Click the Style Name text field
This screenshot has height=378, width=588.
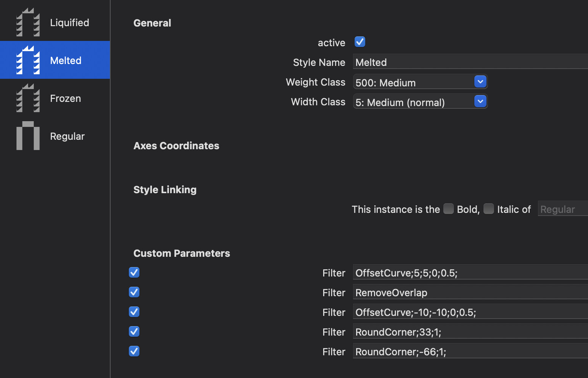click(470, 62)
